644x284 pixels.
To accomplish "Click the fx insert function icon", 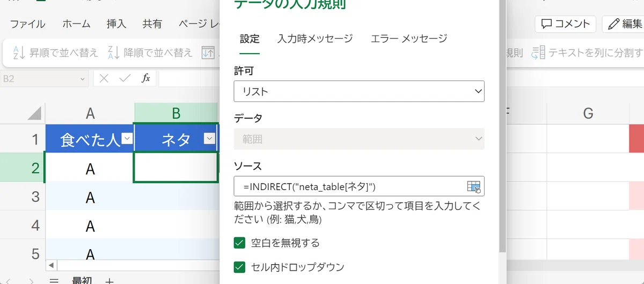I will coord(145,78).
